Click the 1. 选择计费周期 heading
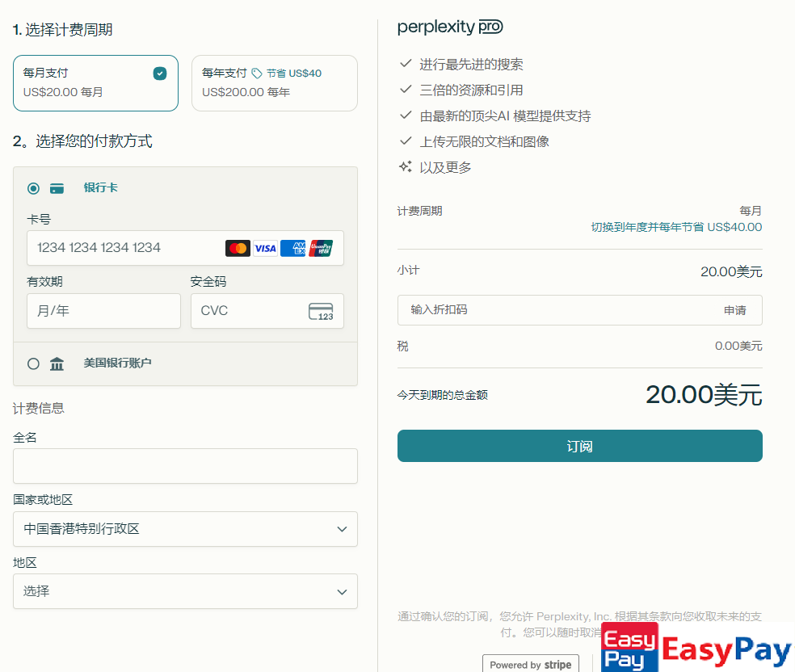This screenshot has width=795, height=672. click(63, 30)
